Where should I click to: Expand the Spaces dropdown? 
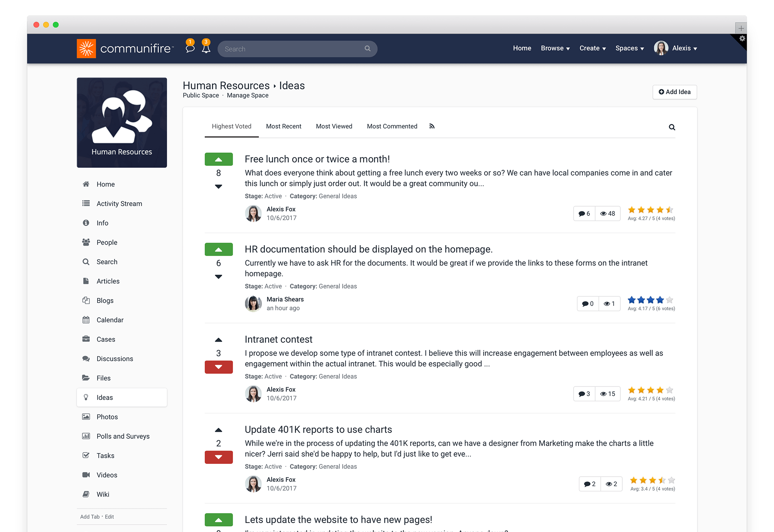click(x=629, y=48)
